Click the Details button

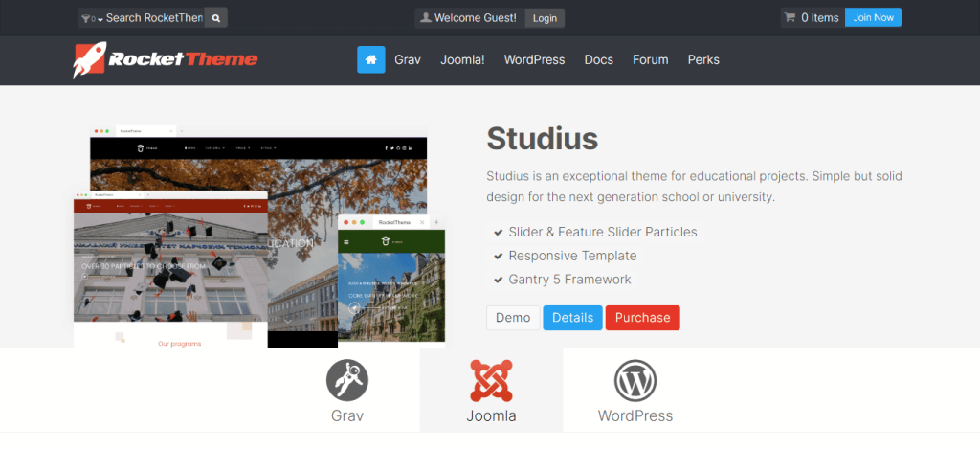tap(572, 318)
